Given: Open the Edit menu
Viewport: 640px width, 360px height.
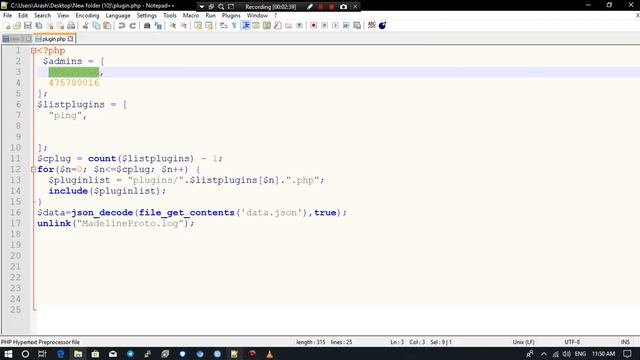Looking at the screenshot, I should [x=23, y=16].
